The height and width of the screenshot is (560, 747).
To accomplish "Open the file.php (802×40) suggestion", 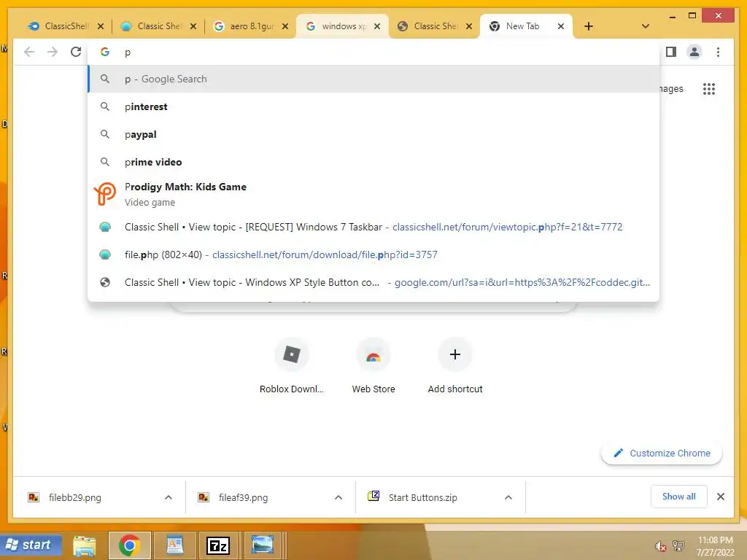I will coord(374,254).
